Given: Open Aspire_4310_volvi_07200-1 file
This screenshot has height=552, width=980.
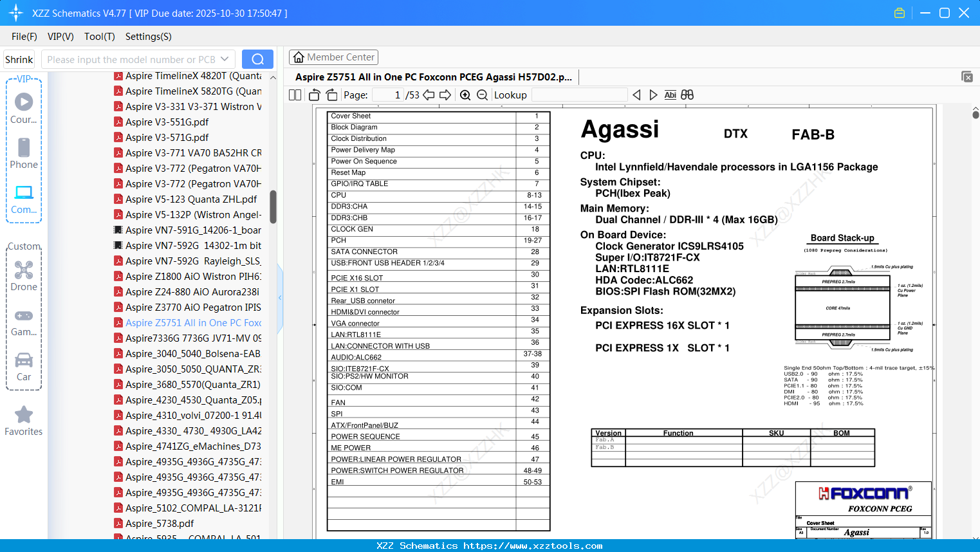Looking at the screenshot, I should 188,416.
